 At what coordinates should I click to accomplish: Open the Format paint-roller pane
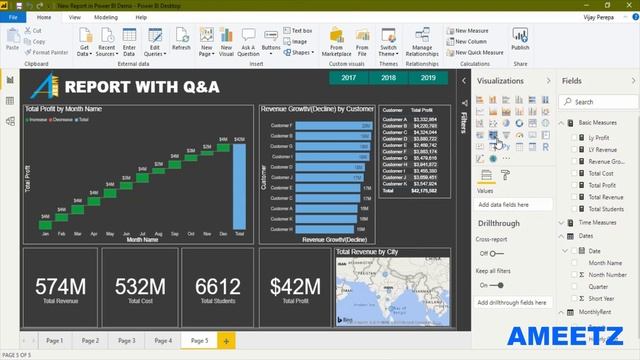505,175
